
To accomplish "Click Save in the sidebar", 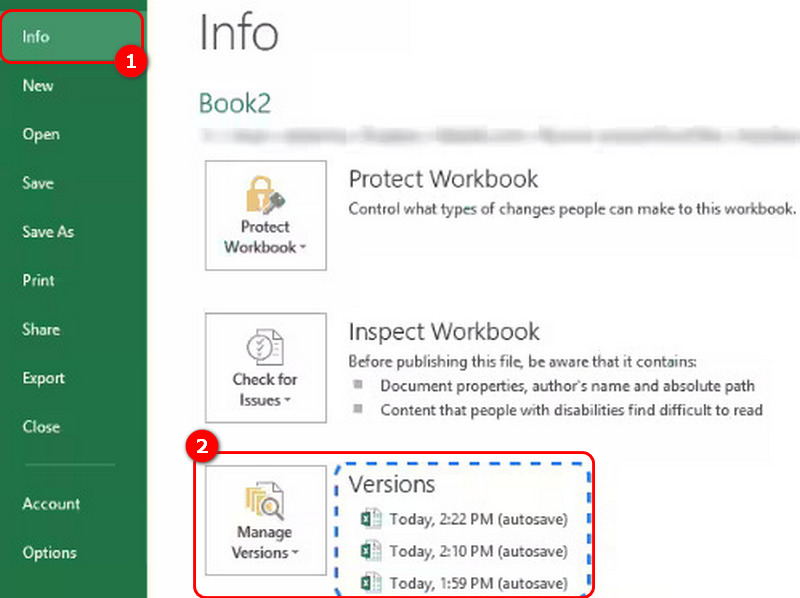I will coord(36,183).
